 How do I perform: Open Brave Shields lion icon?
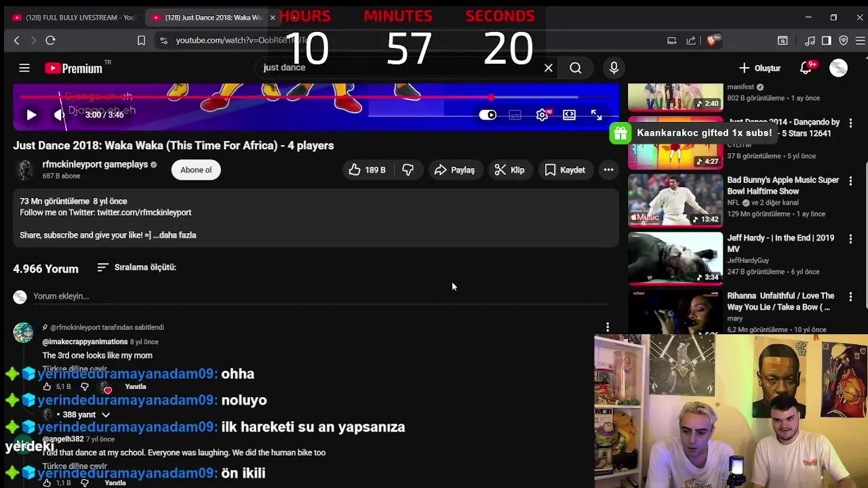coord(711,41)
